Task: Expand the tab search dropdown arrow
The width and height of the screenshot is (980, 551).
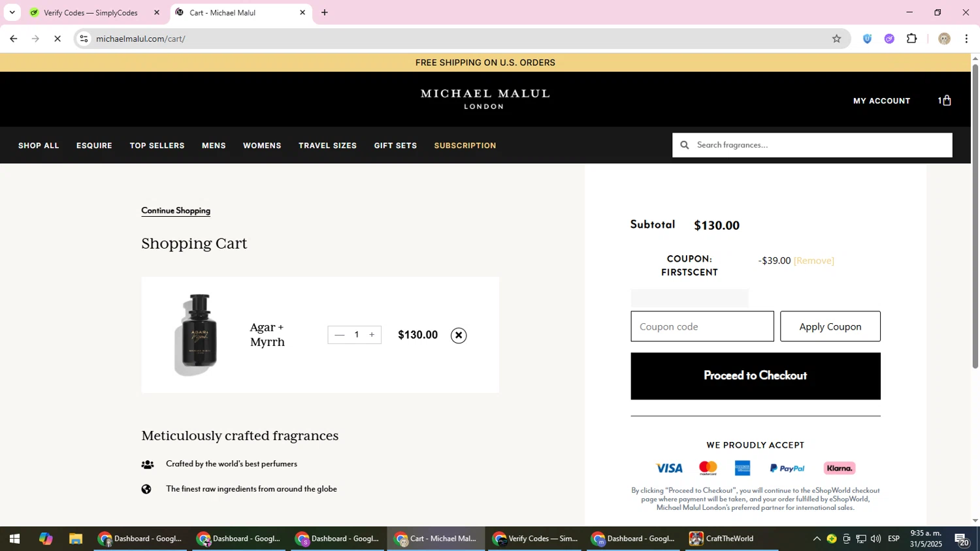Action: click(x=12, y=12)
